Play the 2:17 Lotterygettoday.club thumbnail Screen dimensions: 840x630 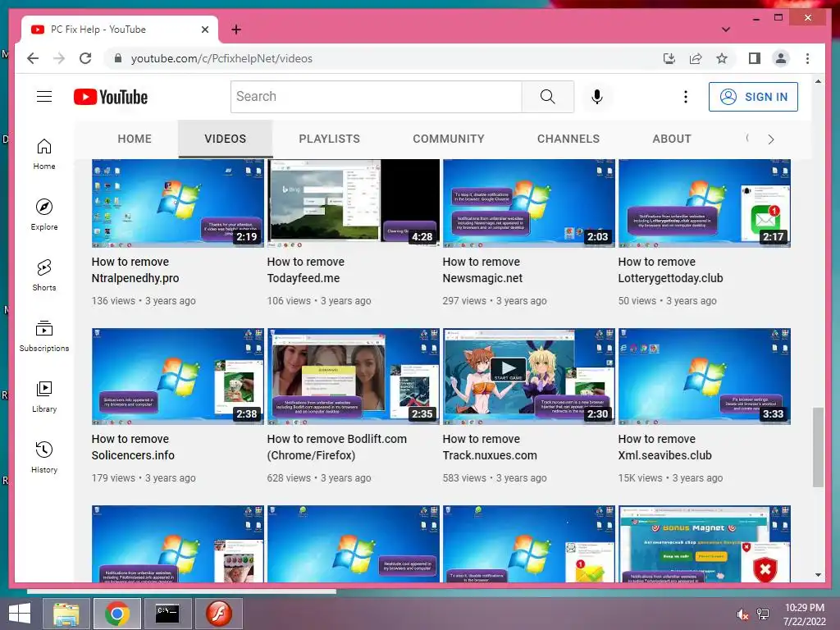(x=705, y=203)
